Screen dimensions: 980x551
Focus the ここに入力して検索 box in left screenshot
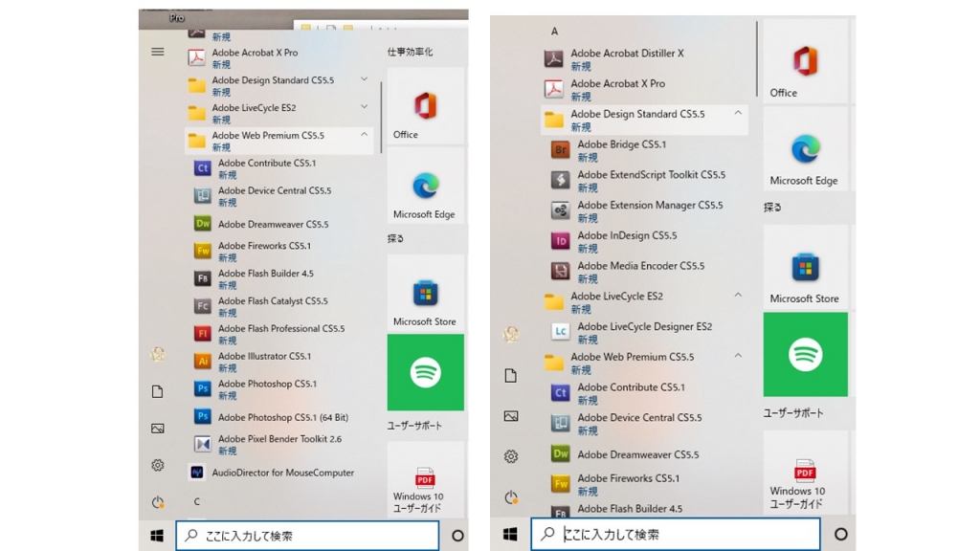[307, 536]
